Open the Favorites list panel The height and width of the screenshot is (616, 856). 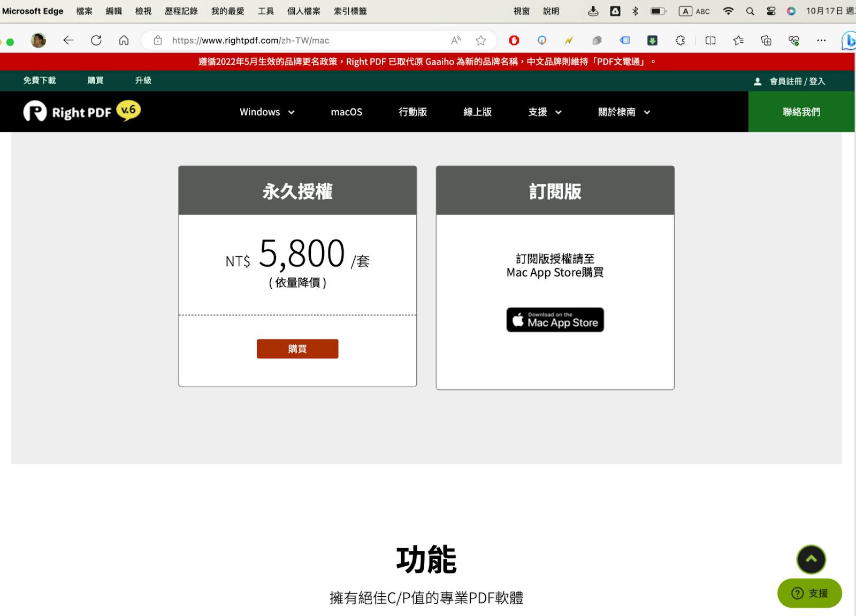click(738, 40)
